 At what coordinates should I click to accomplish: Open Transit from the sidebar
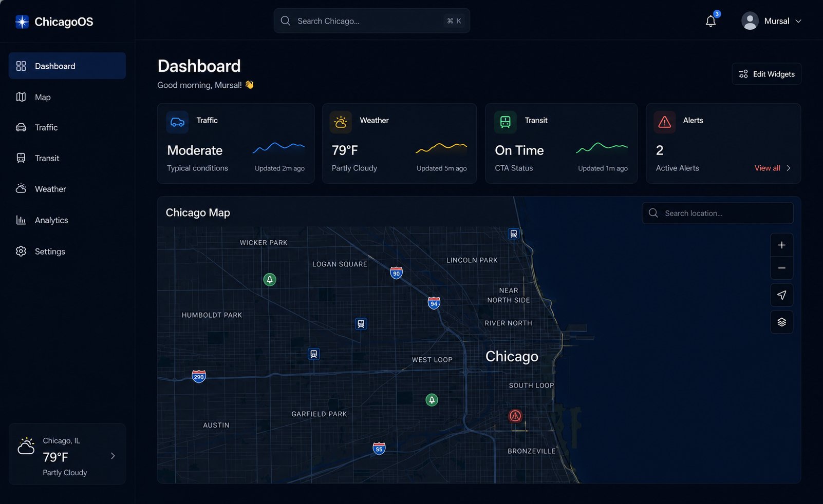tap(67, 158)
